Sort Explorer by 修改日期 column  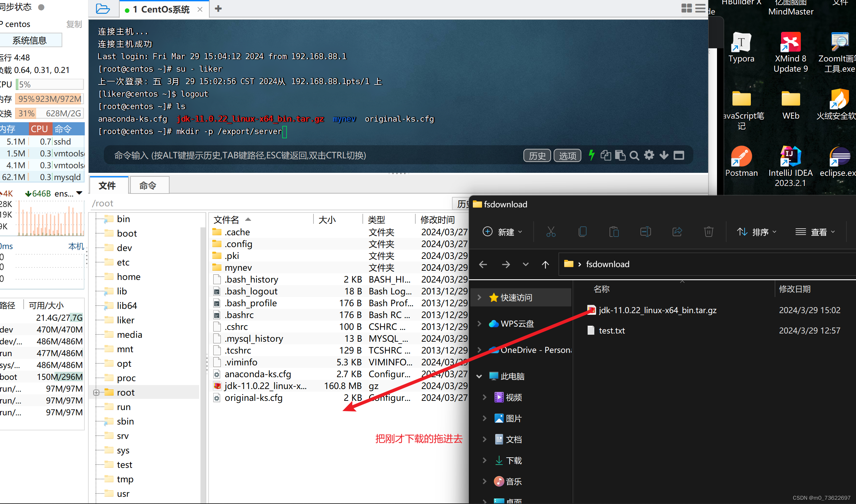794,289
